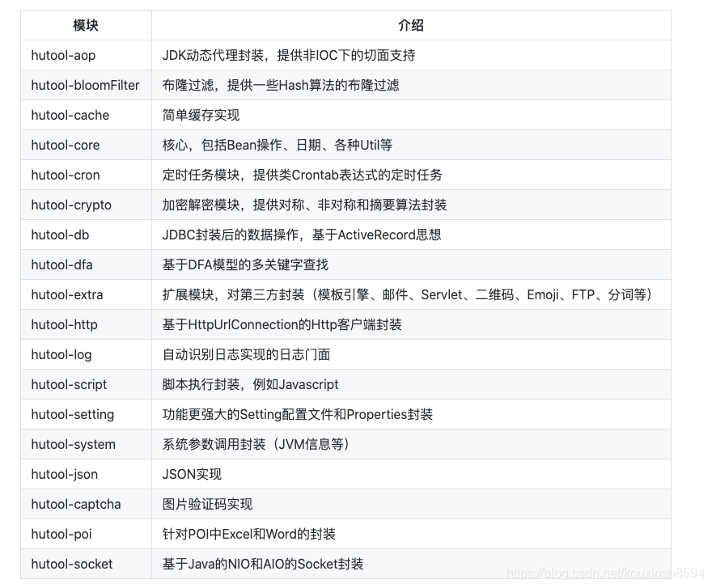The height and width of the screenshot is (588, 712).
Task: Click the description '针对POI中Excel和Word的封装'
Action: coord(249,535)
